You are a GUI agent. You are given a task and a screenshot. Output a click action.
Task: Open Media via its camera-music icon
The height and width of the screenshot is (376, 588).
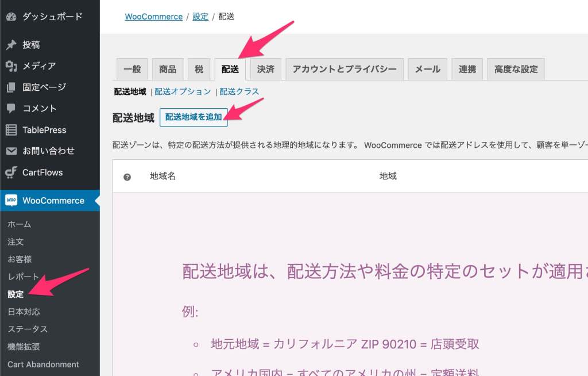11,66
